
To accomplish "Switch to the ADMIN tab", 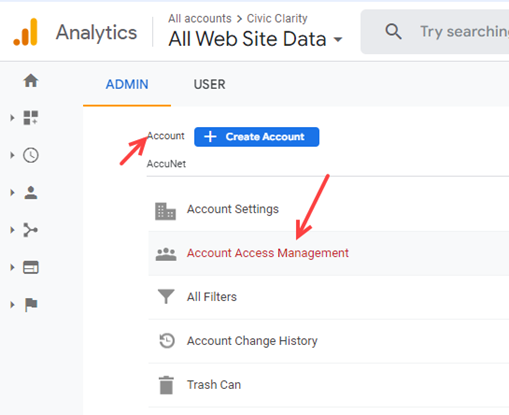I will tap(127, 85).
